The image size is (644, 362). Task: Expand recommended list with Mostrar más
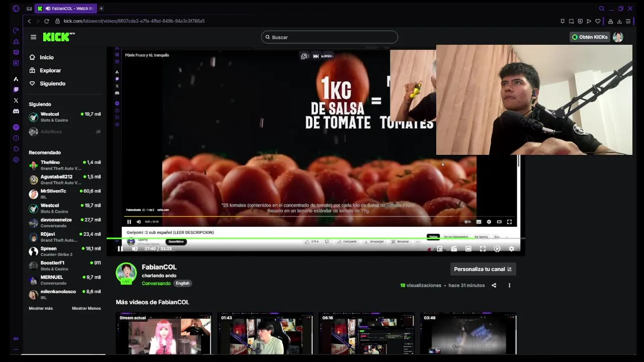41,308
